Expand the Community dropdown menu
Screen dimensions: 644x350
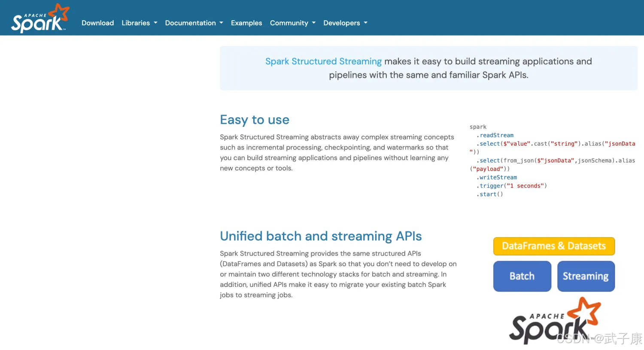pos(293,23)
